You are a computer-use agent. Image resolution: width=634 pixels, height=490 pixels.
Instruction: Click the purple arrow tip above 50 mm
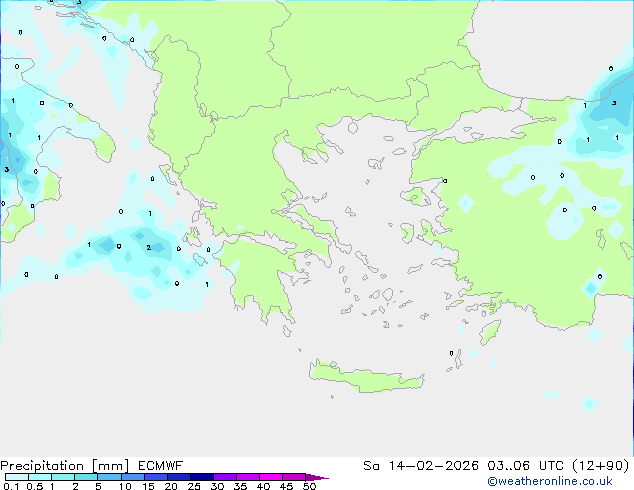click(x=317, y=477)
